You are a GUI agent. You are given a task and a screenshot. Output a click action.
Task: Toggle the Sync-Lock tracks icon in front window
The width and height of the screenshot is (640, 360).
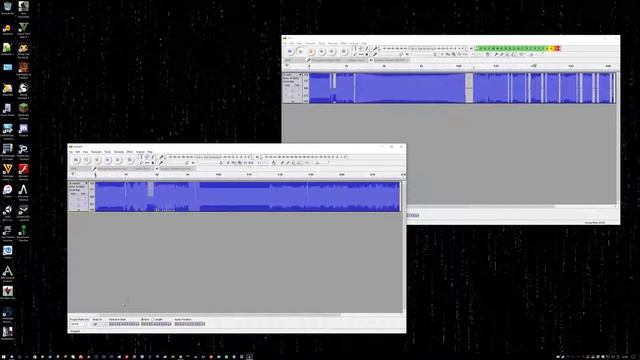273,163
